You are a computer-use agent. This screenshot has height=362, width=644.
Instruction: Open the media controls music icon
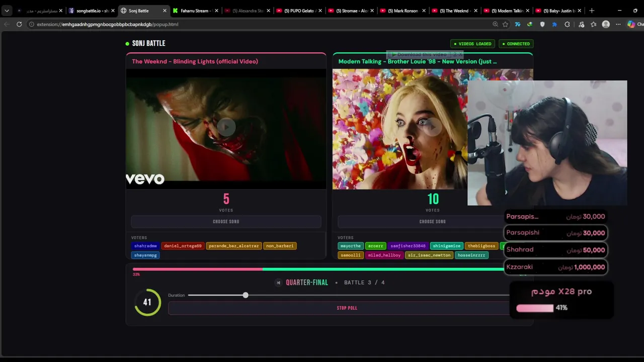click(582, 24)
